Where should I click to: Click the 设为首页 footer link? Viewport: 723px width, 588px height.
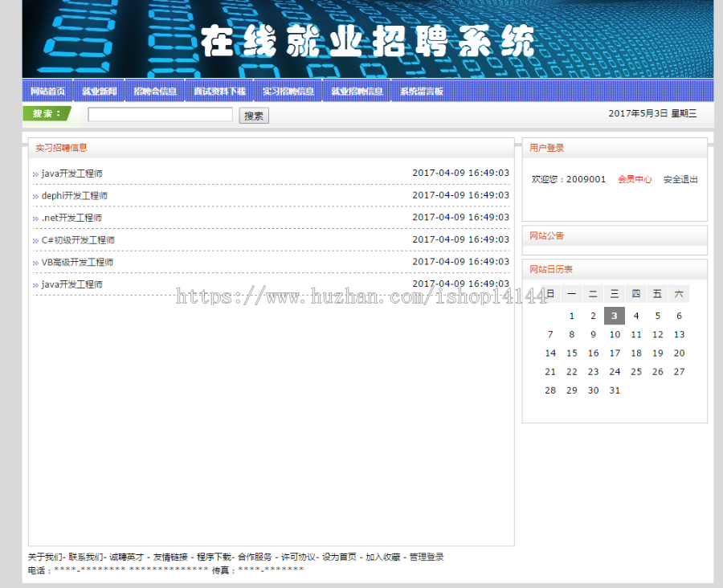pos(339,557)
